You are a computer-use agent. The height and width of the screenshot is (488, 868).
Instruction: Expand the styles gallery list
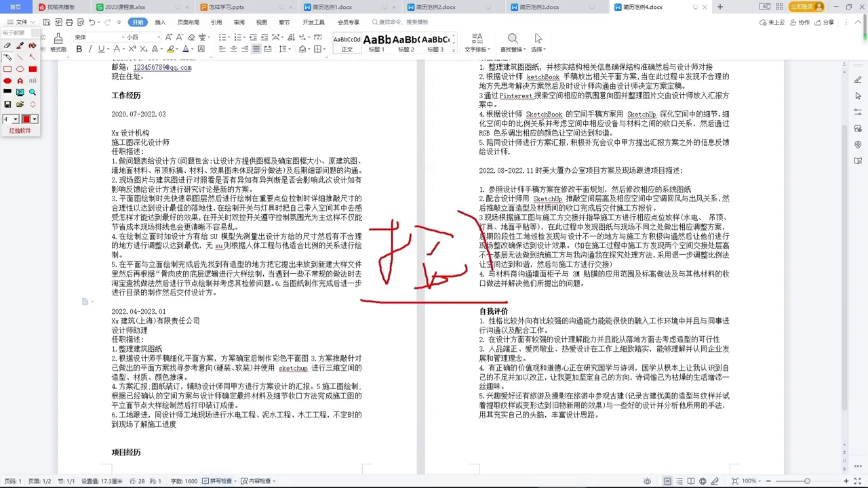[x=454, y=49]
